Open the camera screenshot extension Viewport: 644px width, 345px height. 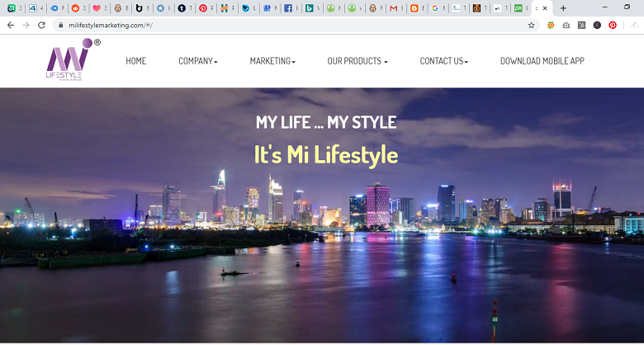click(566, 25)
